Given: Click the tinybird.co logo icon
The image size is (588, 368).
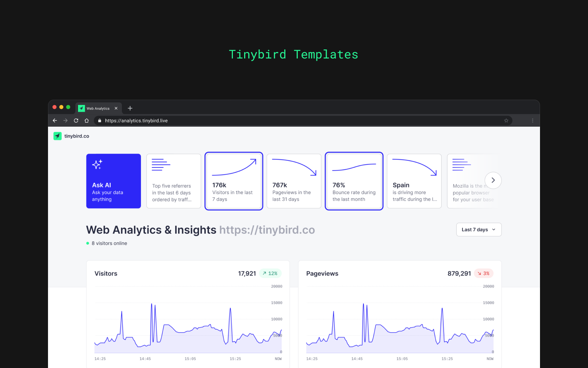Looking at the screenshot, I should (x=57, y=136).
